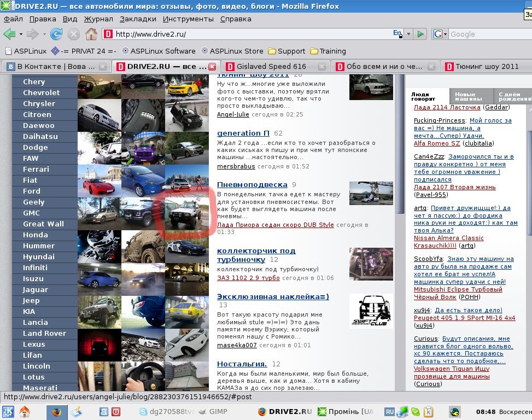Reload the page with the refresh icon

pos(56,34)
